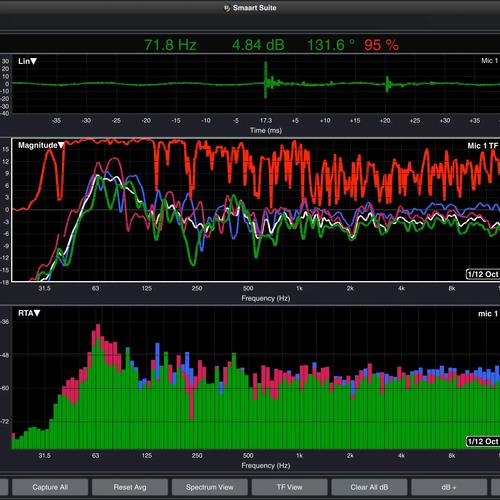The width and height of the screenshot is (500, 500).
Task: Click the Mic 1 label in impulse plot
Action: 489,61
